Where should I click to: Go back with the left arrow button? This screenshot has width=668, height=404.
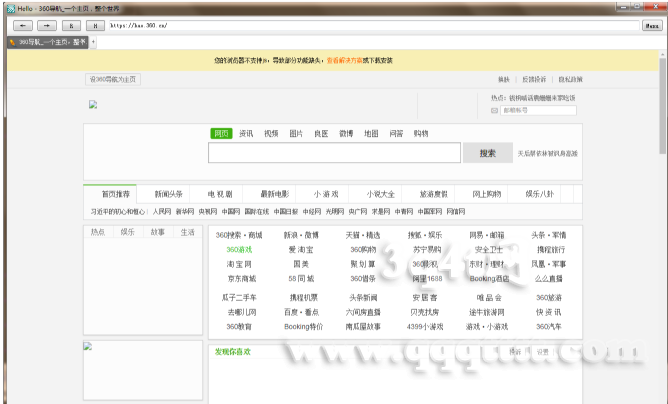[x=23, y=26]
